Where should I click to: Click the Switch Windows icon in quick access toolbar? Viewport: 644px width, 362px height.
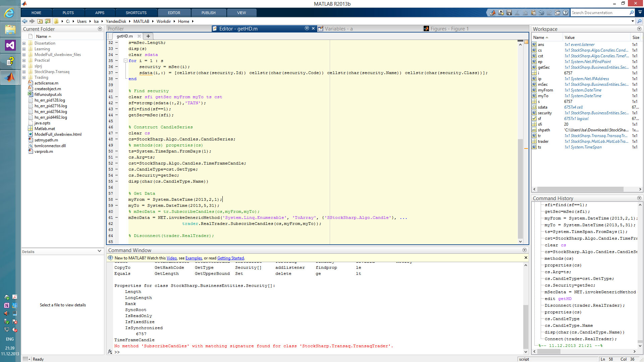557,13
